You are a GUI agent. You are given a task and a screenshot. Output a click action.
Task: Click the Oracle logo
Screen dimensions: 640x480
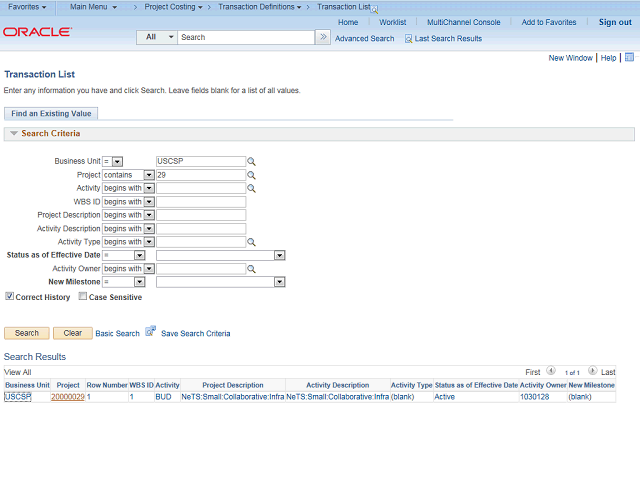37,32
